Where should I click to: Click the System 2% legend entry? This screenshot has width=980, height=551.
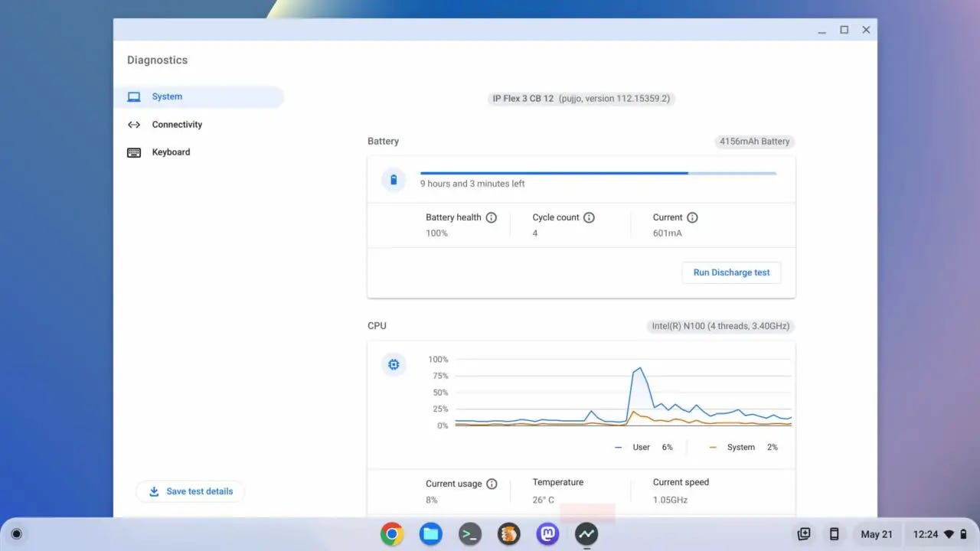[x=743, y=447]
